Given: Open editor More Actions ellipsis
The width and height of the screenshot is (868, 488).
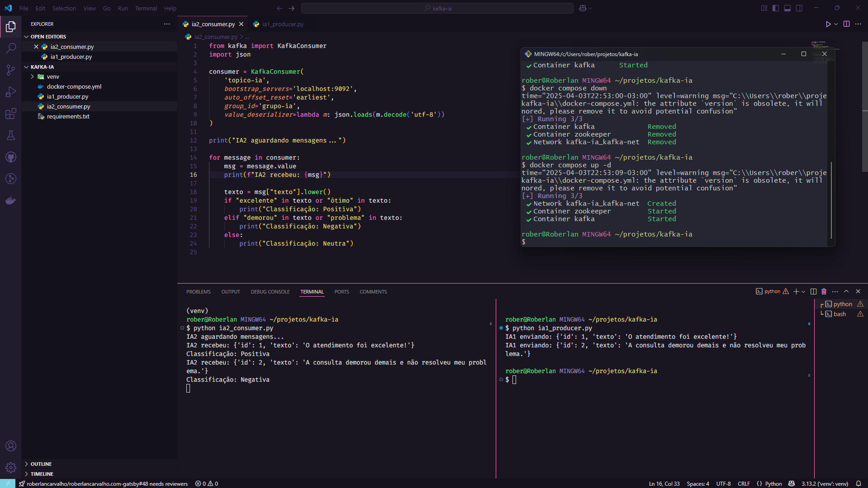Looking at the screenshot, I should tap(858, 24).
